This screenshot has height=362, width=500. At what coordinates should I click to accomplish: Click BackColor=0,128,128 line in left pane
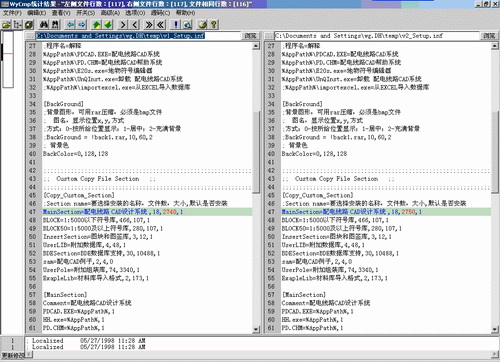(x=75, y=154)
